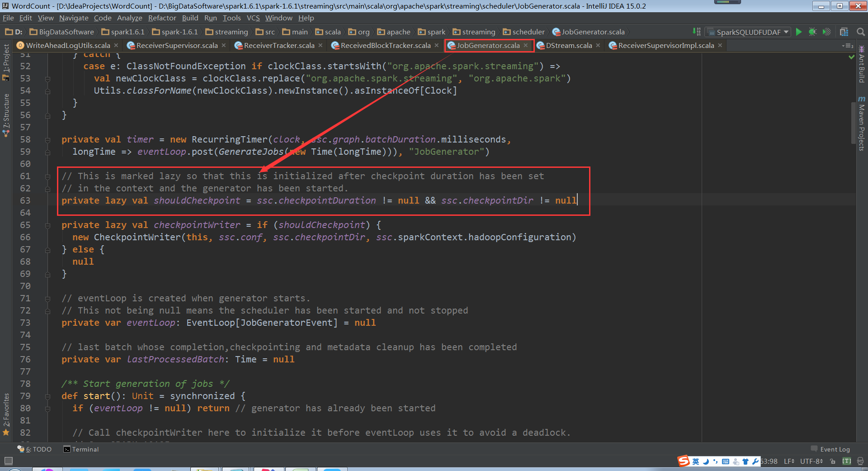Click the Hector inspector icon in status bar
The height and width of the screenshot is (471, 868).
[x=860, y=461]
